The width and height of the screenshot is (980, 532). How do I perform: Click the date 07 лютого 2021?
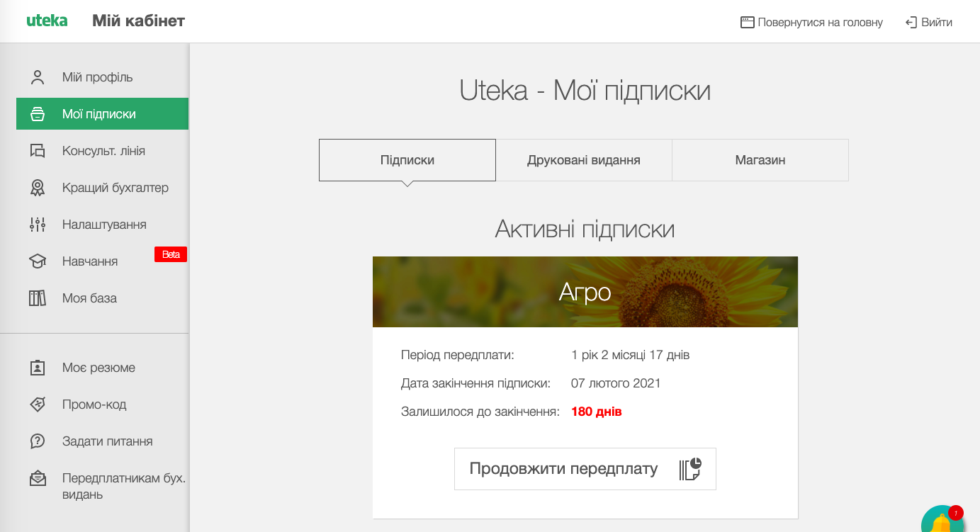(x=616, y=383)
